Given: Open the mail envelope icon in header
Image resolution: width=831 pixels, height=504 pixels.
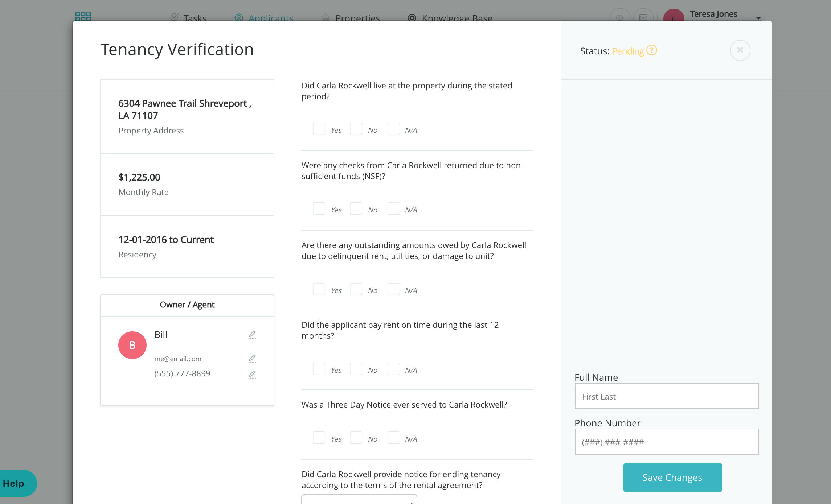Looking at the screenshot, I should click(643, 17).
